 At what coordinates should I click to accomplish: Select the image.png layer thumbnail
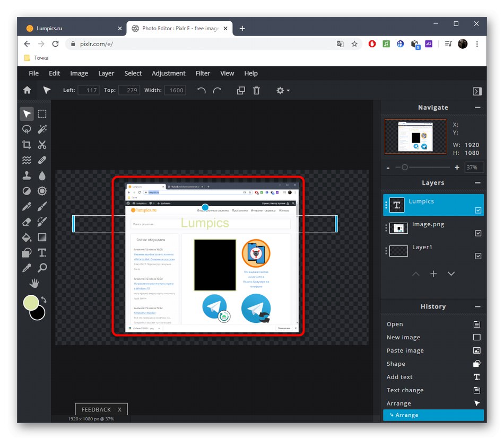pyautogui.click(x=398, y=228)
